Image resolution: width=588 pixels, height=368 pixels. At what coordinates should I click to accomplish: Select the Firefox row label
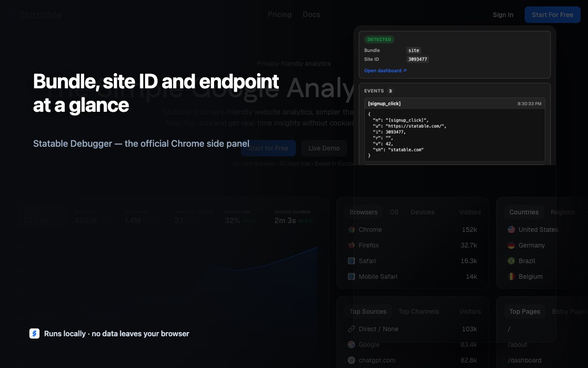(369, 245)
